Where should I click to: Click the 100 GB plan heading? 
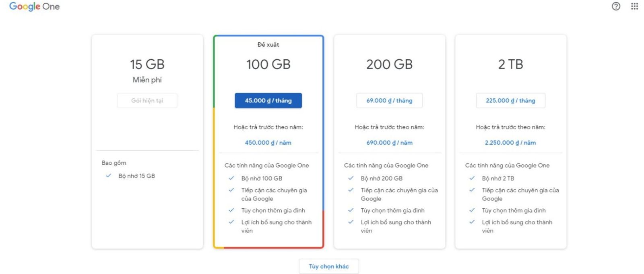[x=268, y=64]
